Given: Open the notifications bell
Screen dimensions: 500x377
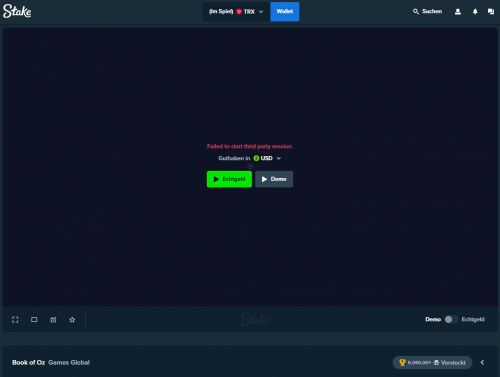Looking at the screenshot, I should point(475,12).
